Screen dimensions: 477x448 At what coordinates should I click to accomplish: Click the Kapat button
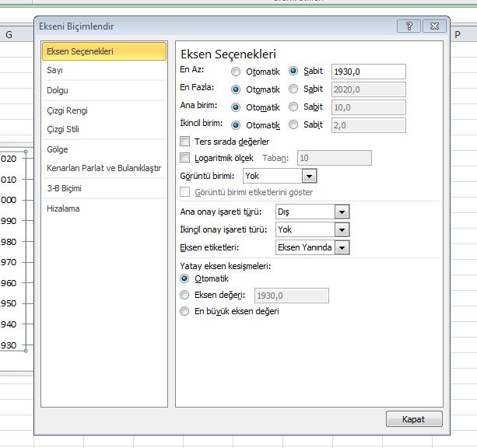click(413, 419)
